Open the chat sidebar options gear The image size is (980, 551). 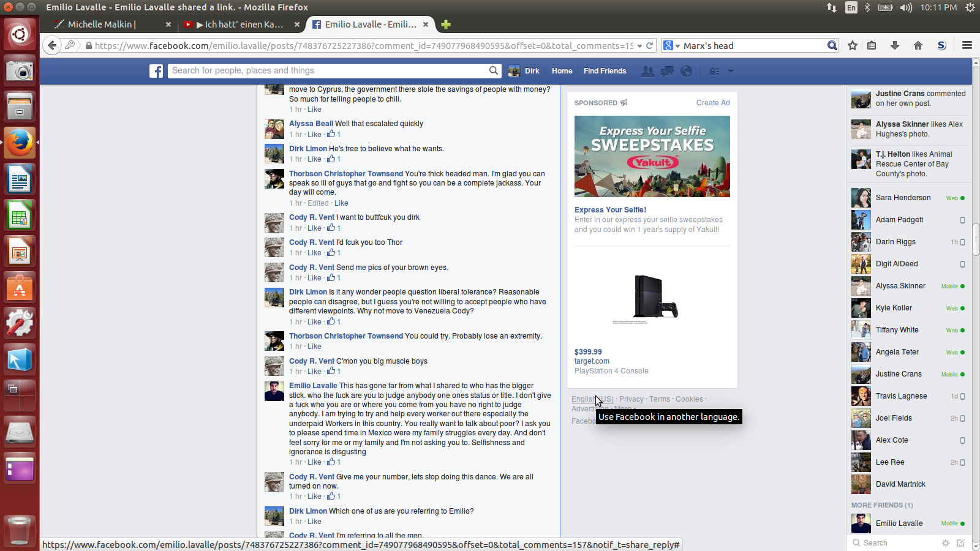(945, 543)
